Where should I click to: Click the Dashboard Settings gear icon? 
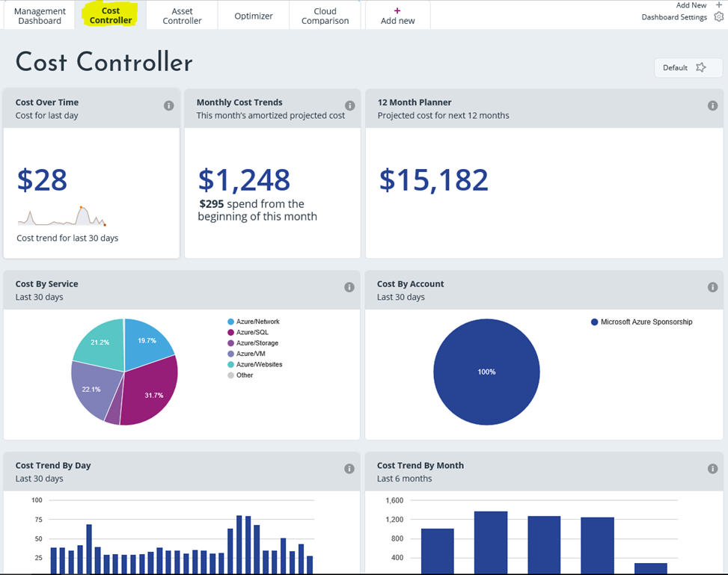(719, 17)
